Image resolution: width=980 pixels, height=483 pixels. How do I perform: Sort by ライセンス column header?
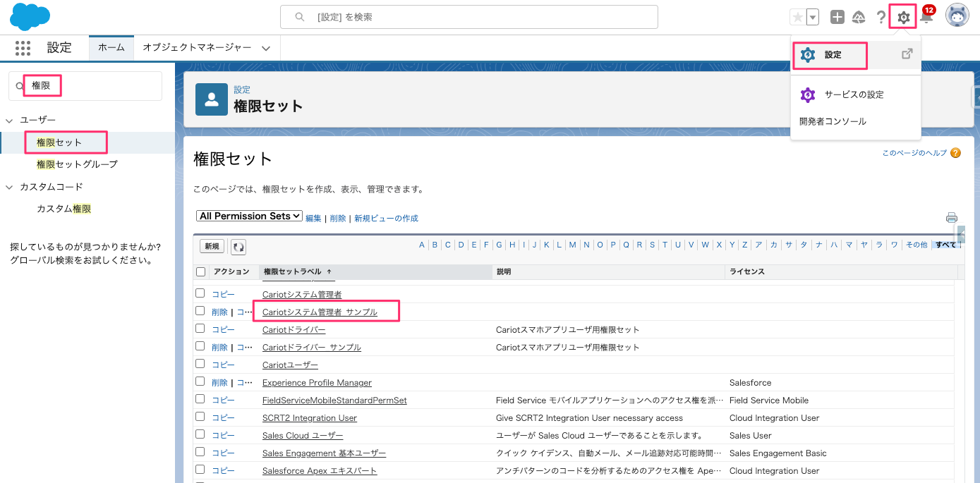747,271
